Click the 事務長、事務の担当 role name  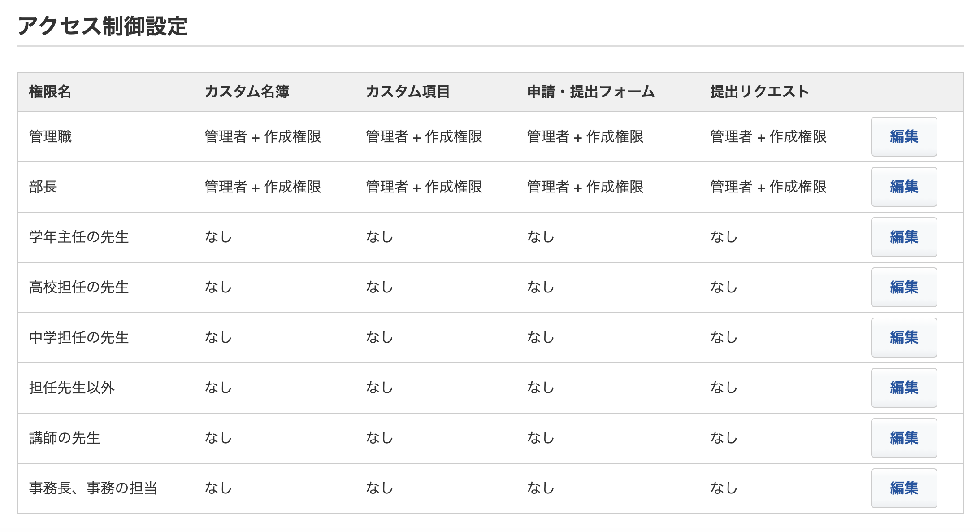(x=93, y=488)
